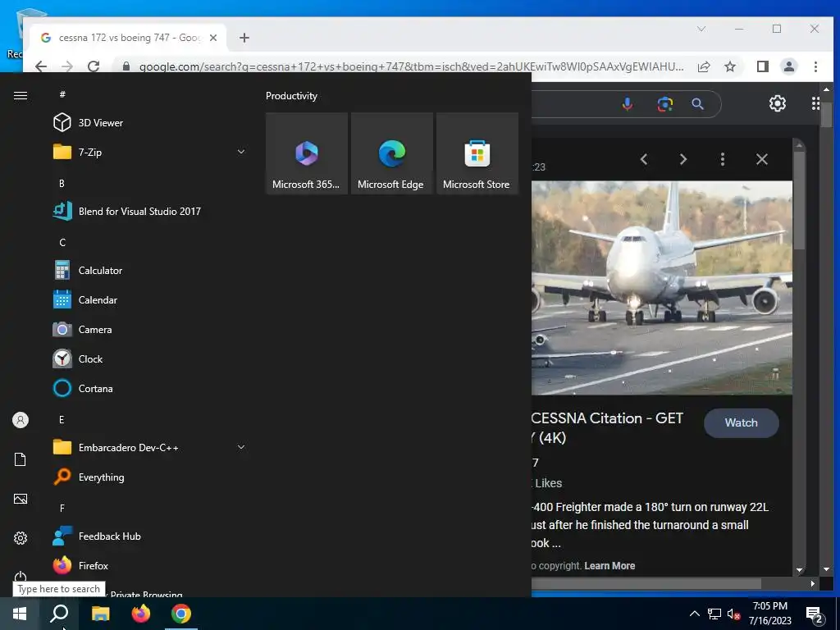
Task: Expand the Start menu hamburger
Action: click(21, 95)
